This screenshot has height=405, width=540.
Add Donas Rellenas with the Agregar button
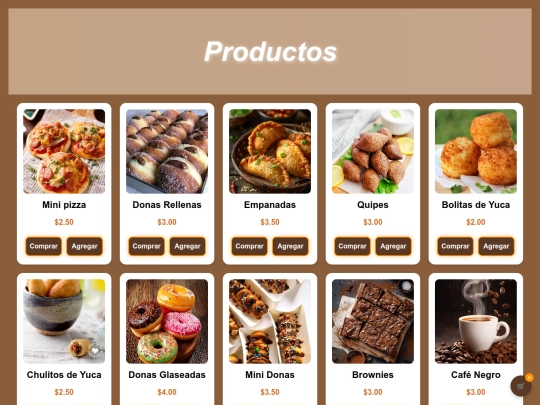[187, 246]
